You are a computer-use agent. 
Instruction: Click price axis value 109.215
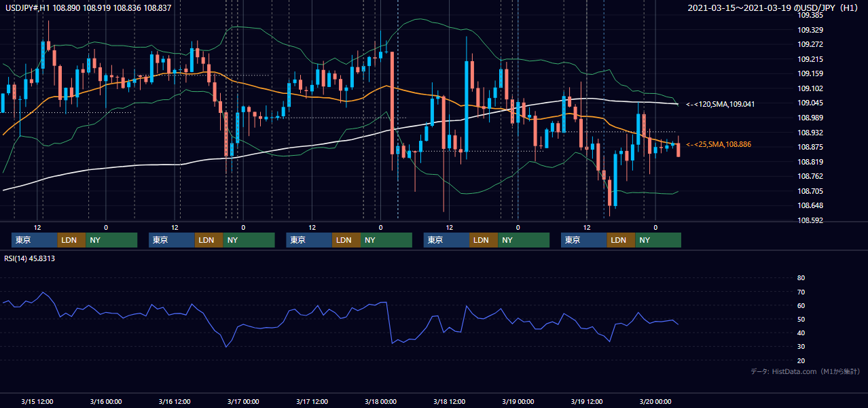click(810, 59)
